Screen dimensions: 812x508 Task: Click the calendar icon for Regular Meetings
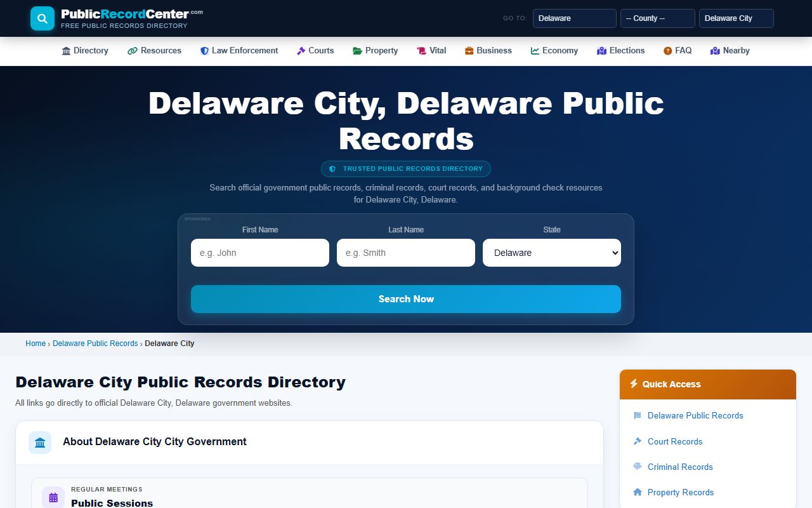tap(53, 497)
